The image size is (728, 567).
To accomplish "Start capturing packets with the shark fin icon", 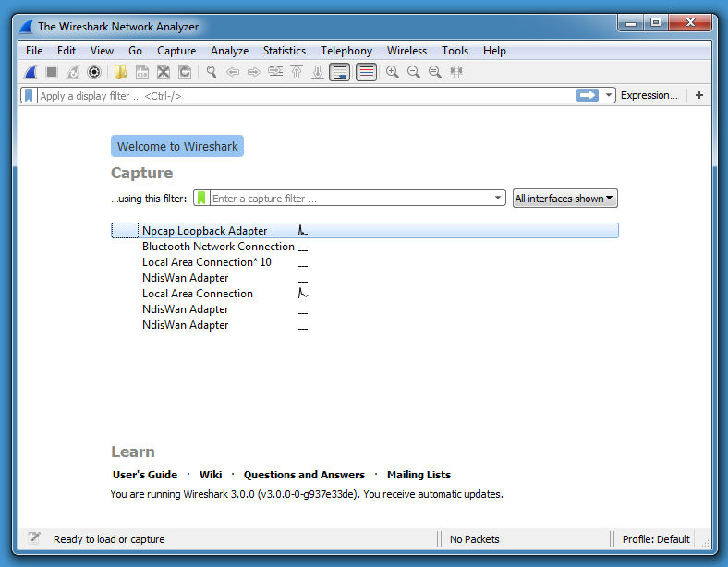I will point(30,72).
